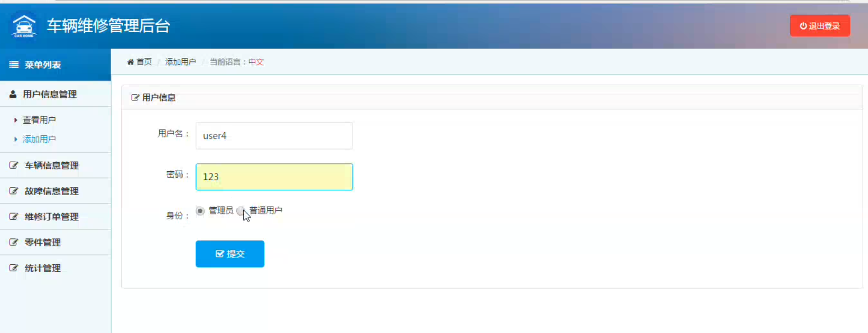Log out using the 退出登录 button
Image resolution: width=868 pixels, height=333 pixels.
820,26
